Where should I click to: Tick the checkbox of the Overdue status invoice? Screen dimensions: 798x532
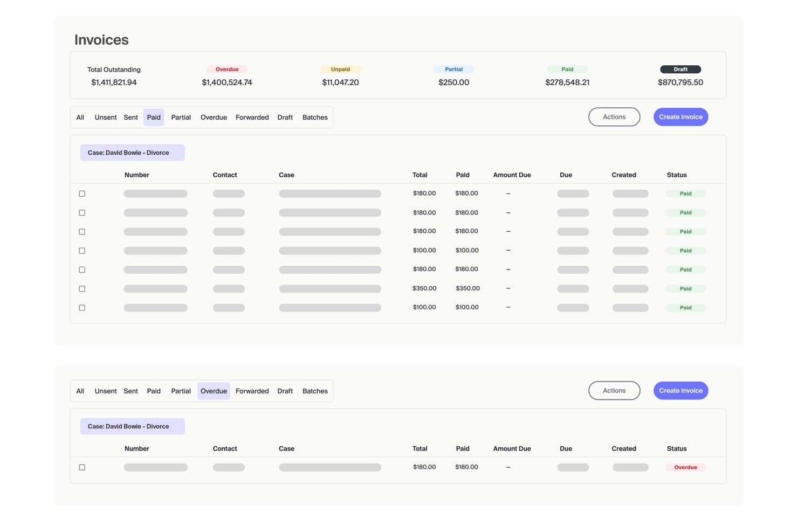[82, 467]
